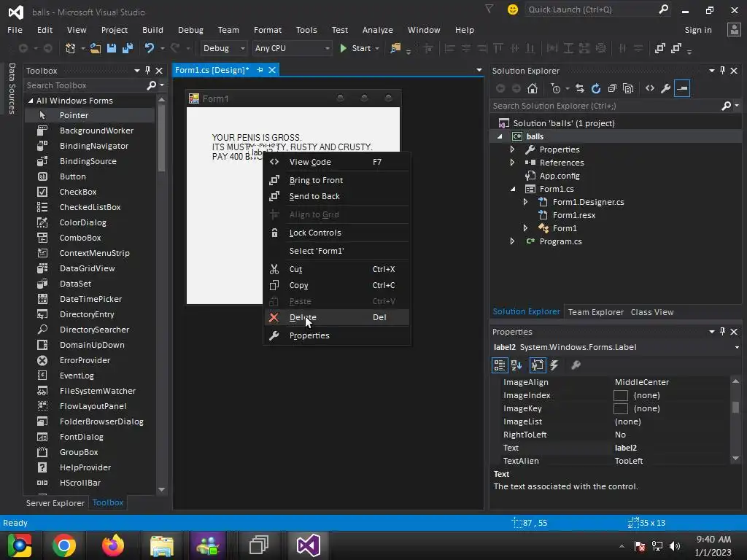Collapse the Form1.cs node in Solution Explorer

[513, 189]
